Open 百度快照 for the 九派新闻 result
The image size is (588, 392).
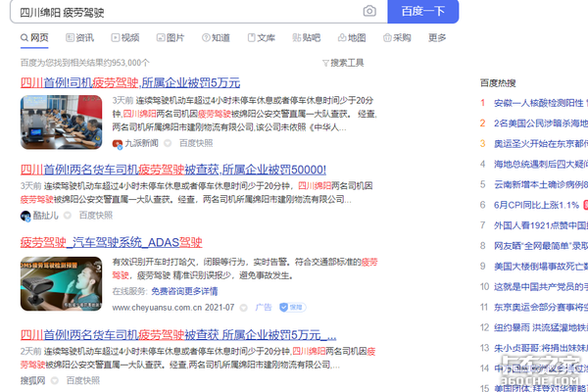(x=196, y=143)
